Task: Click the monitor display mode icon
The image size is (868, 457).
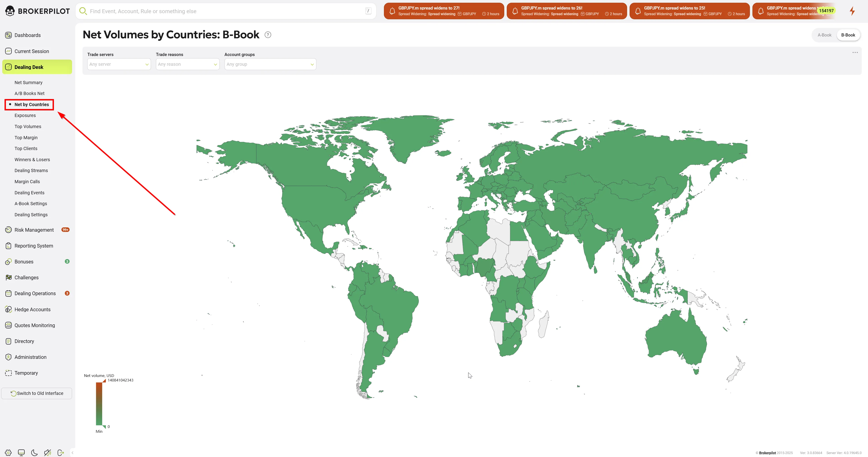Action: pyautogui.click(x=21, y=453)
